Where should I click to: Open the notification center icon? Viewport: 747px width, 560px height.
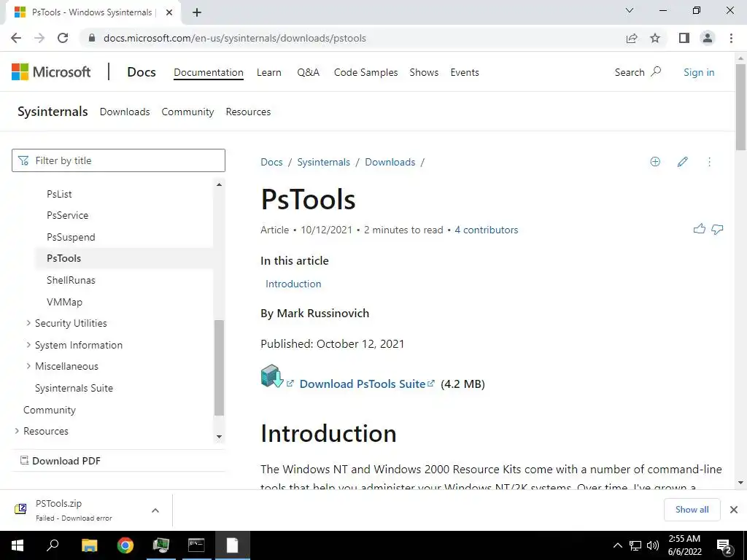pyautogui.click(x=724, y=547)
